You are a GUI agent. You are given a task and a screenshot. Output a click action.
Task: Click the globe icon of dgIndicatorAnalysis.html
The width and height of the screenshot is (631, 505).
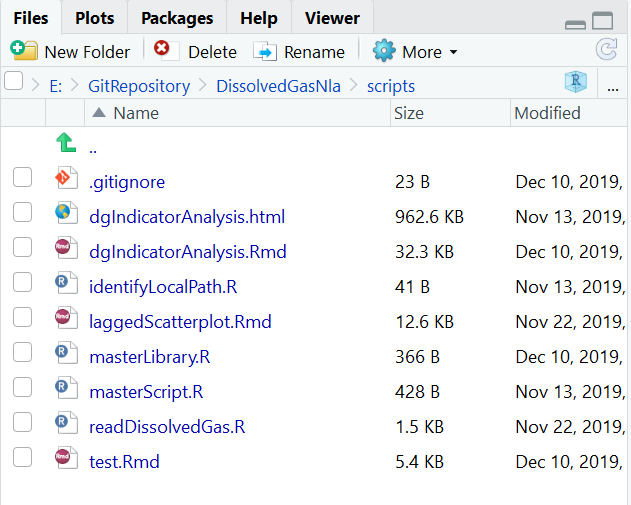point(66,212)
